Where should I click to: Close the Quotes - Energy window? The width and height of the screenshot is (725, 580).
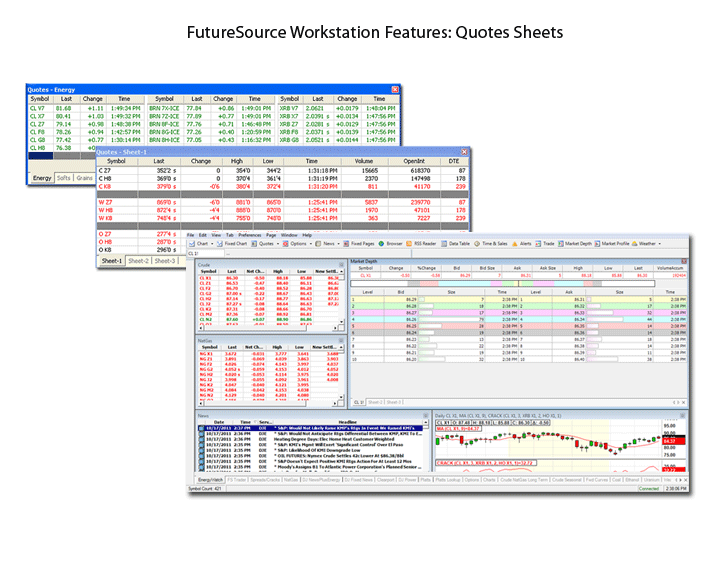click(395, 89)
